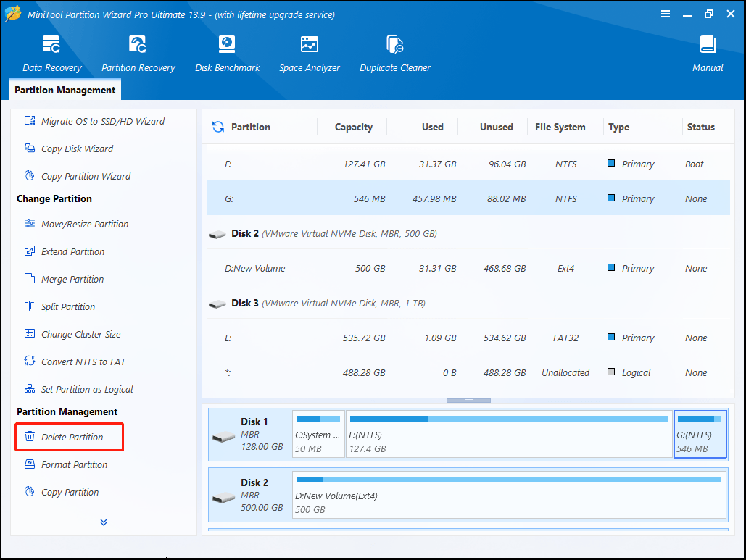Screen dimensions: 746x560
Task: Click the Migrate OS to SSD/HD Wizard link
Action: coord(103,121)
